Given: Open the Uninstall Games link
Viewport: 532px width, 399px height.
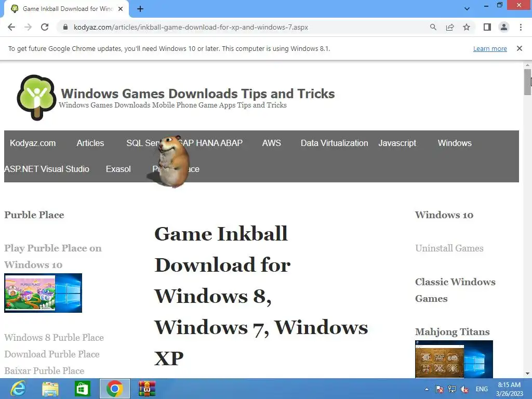Looking at the screenshot, I should point(449,248).
